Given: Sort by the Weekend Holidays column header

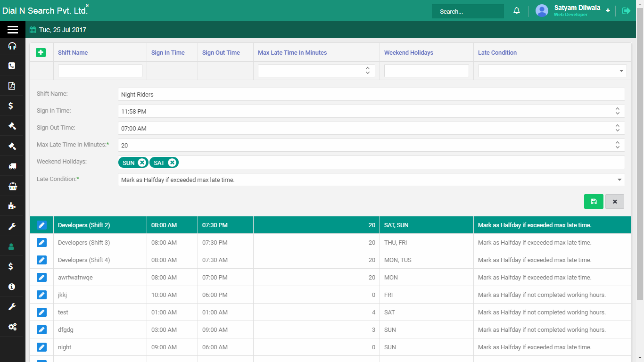Looking at the screenshot, I should point(409,52).
